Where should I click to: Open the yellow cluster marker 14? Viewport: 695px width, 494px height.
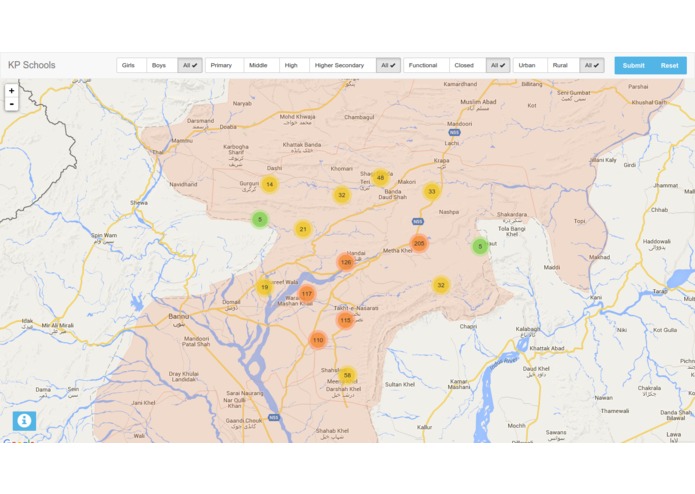269,184
